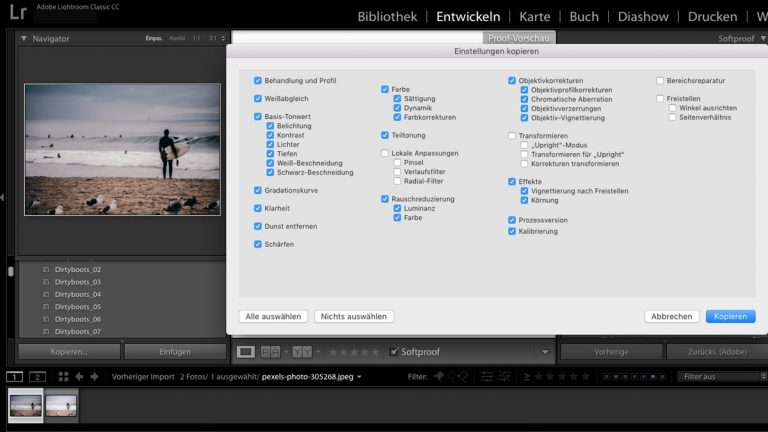The height and width of the screenshot is (432, 768).
Task: Enable the Transformieren checkbox
Action: click(x=512, y=135)
